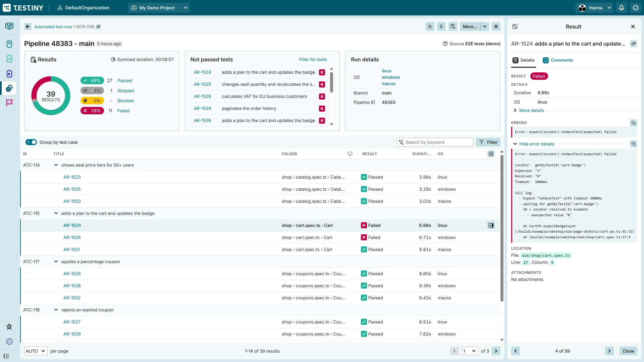Expand the Result panel to full view
This screenshot has height=362, width=644.
(x=515, y=26)
